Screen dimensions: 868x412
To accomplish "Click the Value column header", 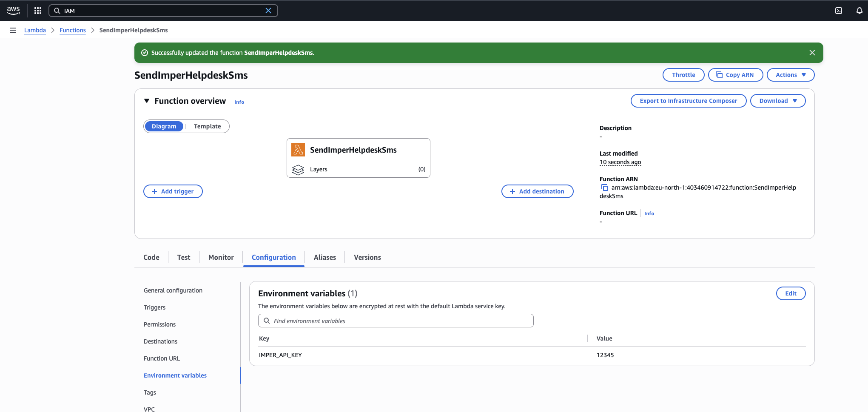I will (604, 338).
